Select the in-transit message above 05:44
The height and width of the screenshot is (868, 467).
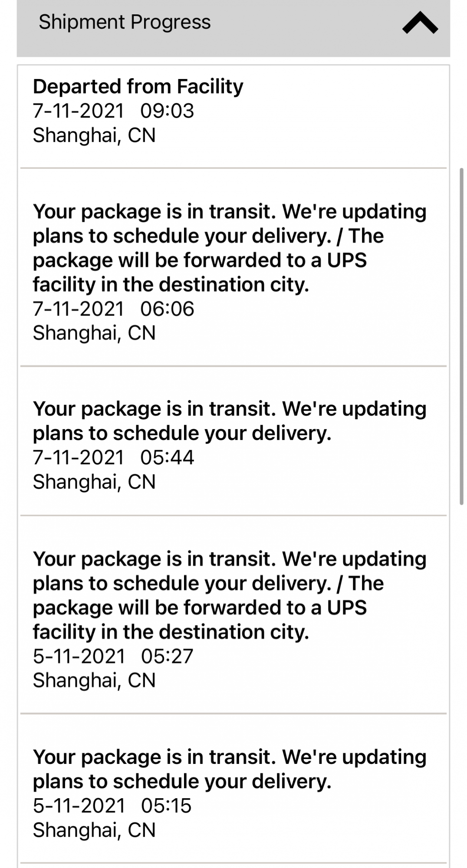(230, 421)
